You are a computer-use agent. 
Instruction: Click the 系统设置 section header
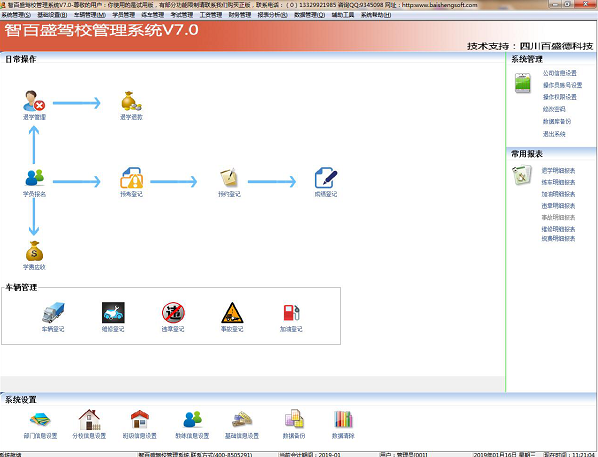21,399
